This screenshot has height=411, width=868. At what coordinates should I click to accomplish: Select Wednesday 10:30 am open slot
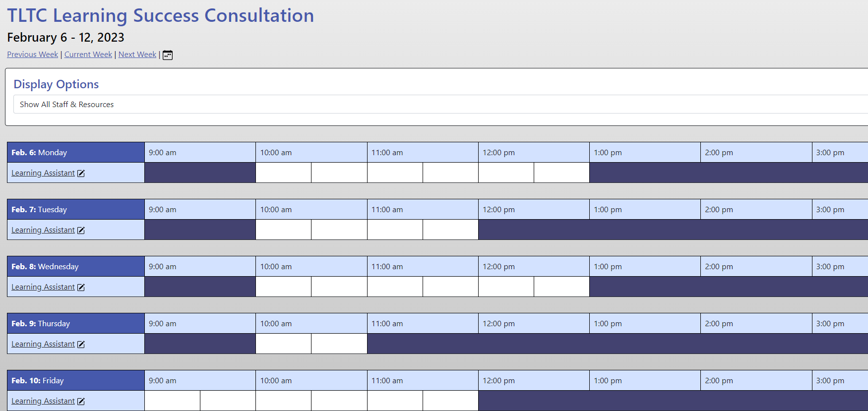[339, 287]
